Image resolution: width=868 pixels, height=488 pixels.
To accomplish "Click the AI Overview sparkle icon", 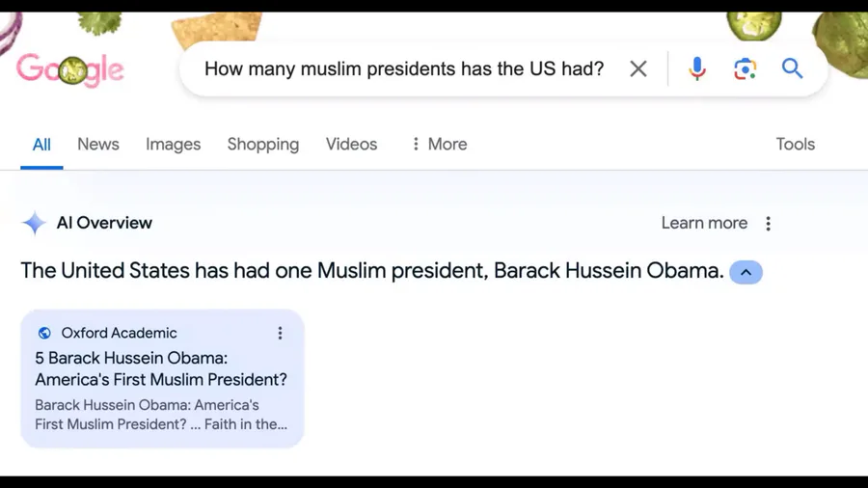I will click(35, 223).
